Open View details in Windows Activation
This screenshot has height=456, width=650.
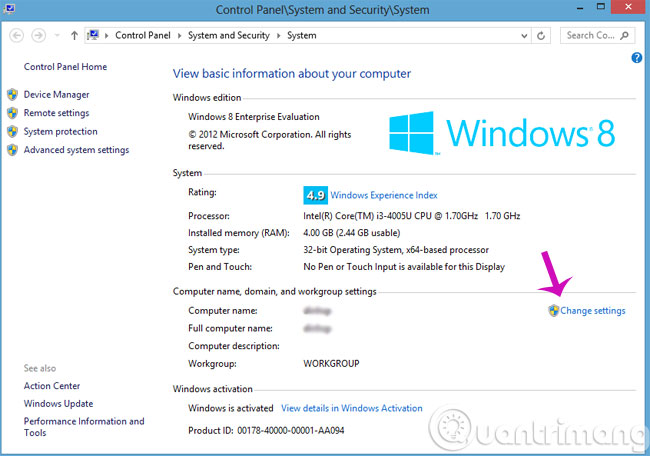352,408
